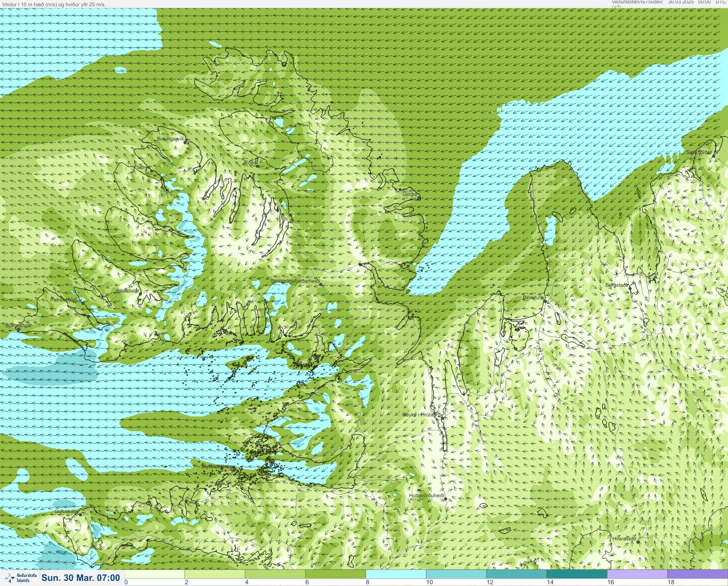Click the Patreksfjörður station label
The height and width of the screenshot is (586, 728).
coord(67,299)
